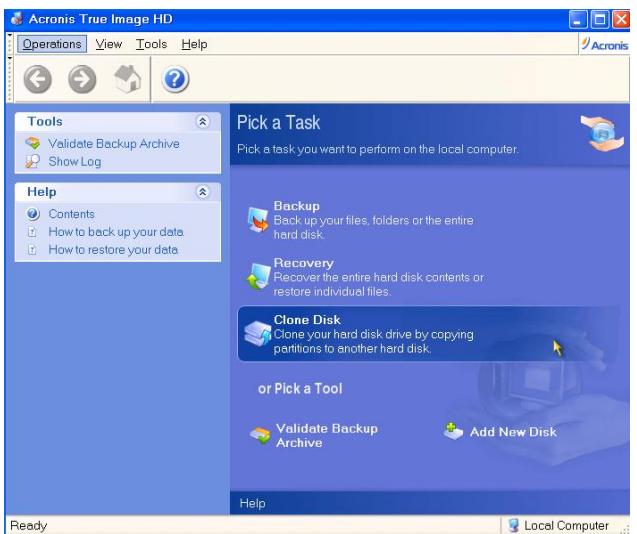Click the Local Computer status bar icon

(x=514, y=525)
